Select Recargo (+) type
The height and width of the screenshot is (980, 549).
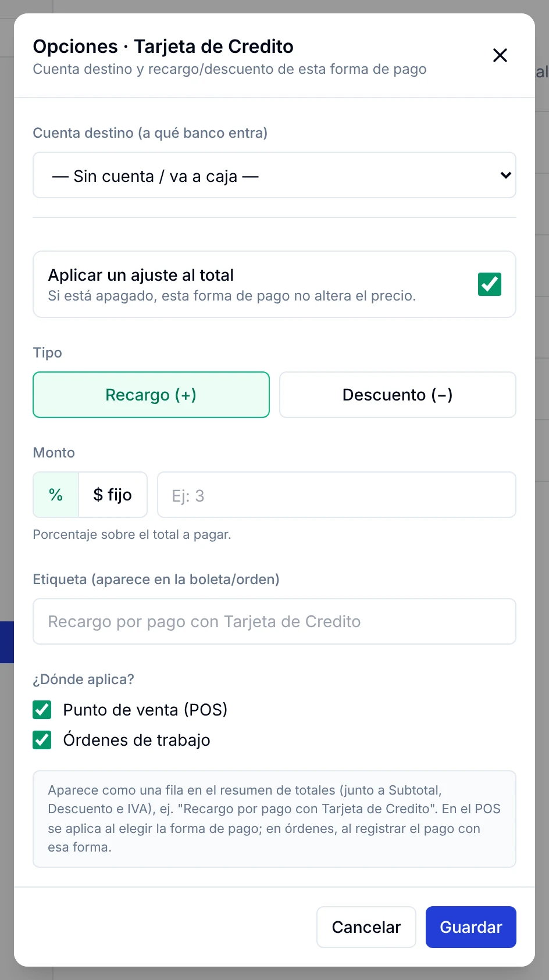pos(151,395)
